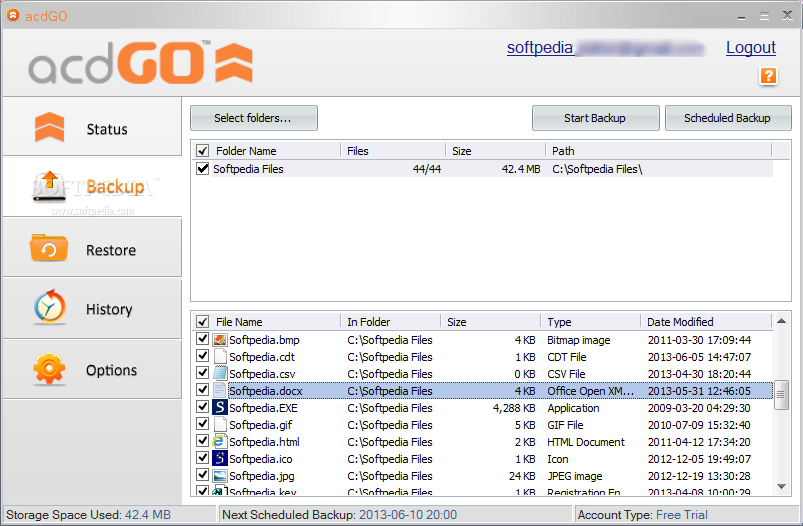Click the Softpedia.jpg image icon
Screen dimensions: 803x526
pyautogui.click(x=220, y=475)
